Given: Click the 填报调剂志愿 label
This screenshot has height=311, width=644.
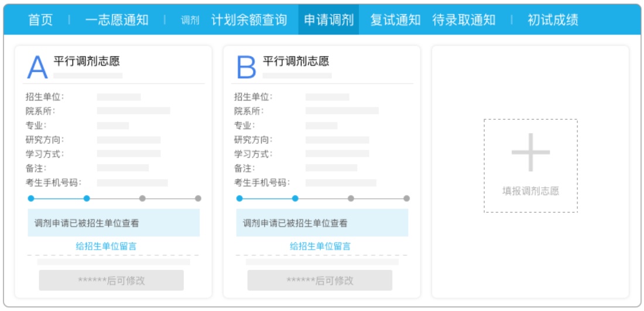Looking at the screenshot, I should pyautogui.click(x=530, y=191).
